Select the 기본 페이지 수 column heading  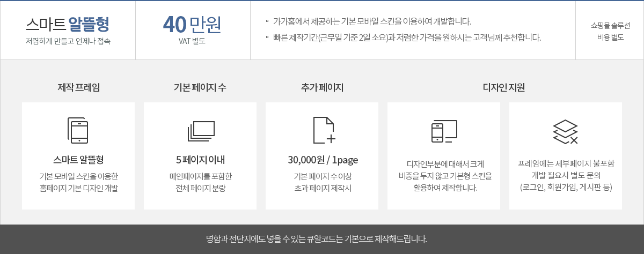tap(200, 87)
